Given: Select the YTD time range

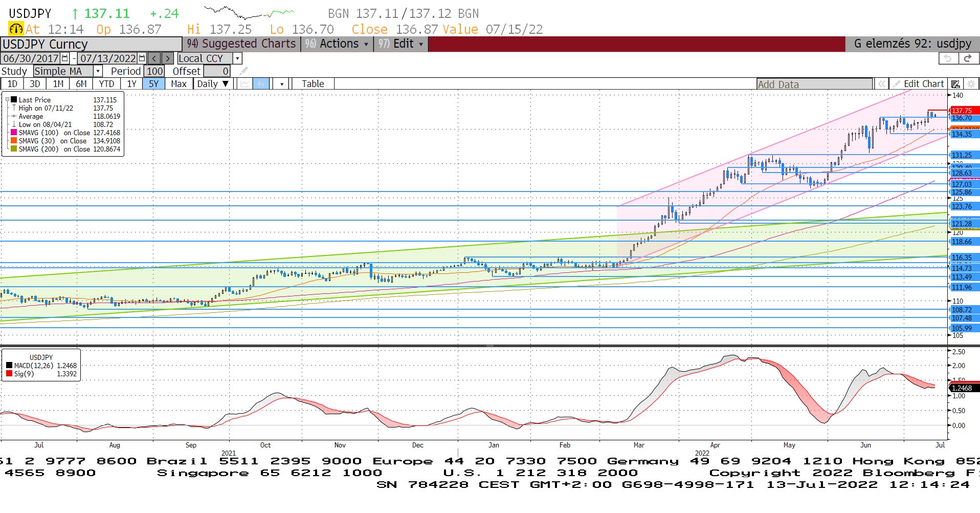Looking at the screenshot, I should [106, 84].
